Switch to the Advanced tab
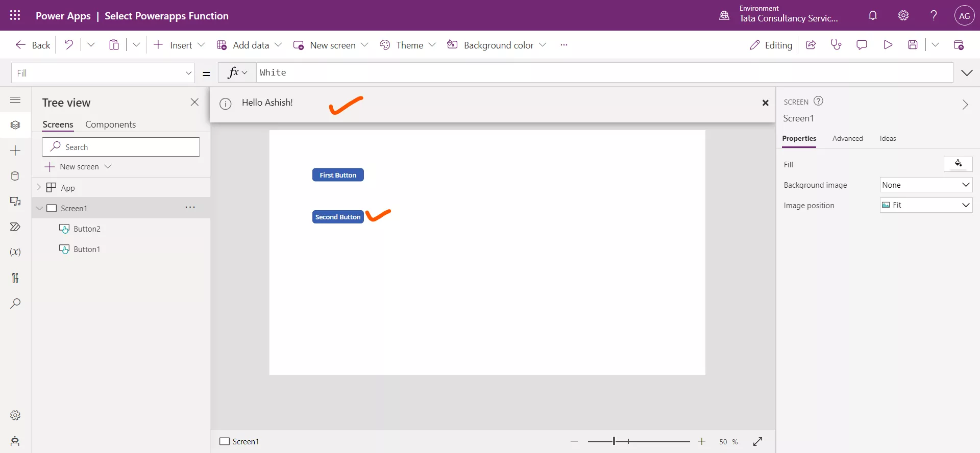The image size is (980, 453). pyautogui.click(x=847, y=138)
